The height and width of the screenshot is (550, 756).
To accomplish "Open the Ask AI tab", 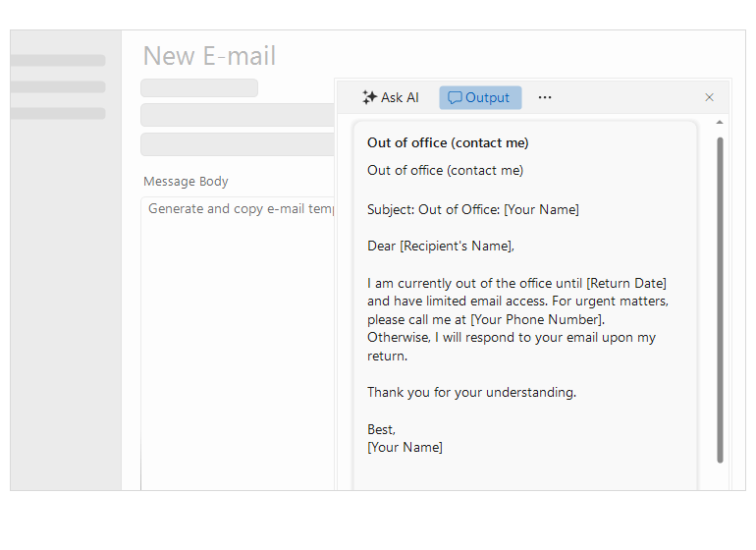I will point(391,97).
